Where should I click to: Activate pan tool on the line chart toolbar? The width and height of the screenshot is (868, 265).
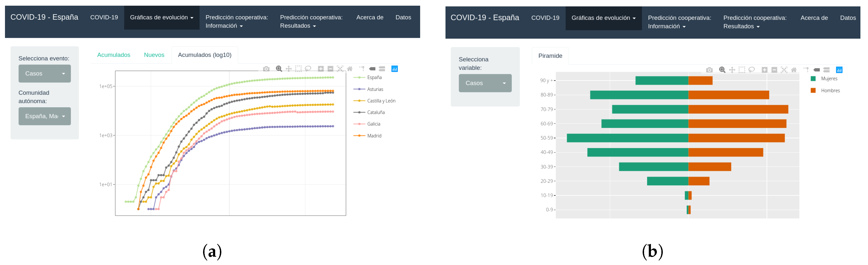(x=288, y=69)
